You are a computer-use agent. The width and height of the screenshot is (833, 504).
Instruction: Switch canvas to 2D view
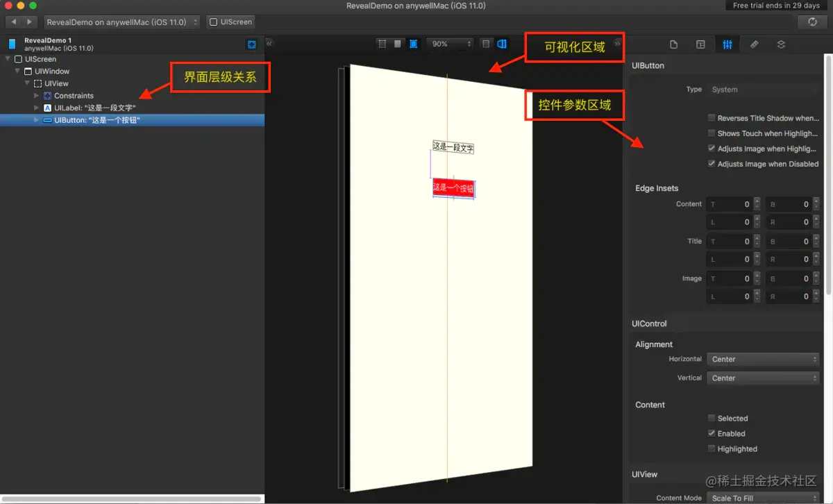486,44
